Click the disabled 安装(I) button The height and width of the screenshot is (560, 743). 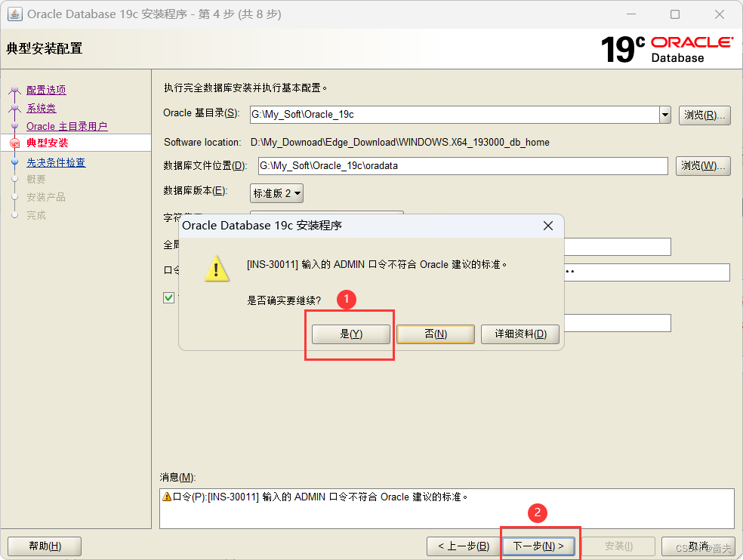pyautogui.click(x=618, y=546)
